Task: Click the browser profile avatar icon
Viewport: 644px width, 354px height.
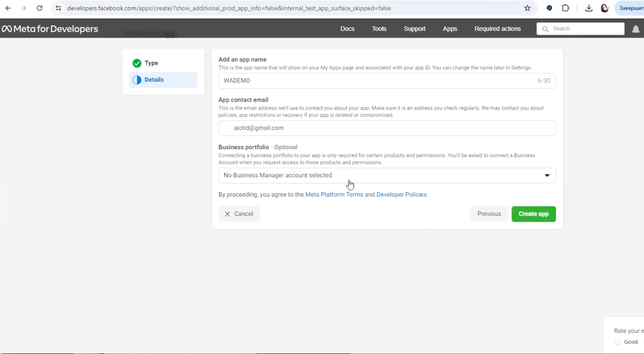Action: click(604, 8)
